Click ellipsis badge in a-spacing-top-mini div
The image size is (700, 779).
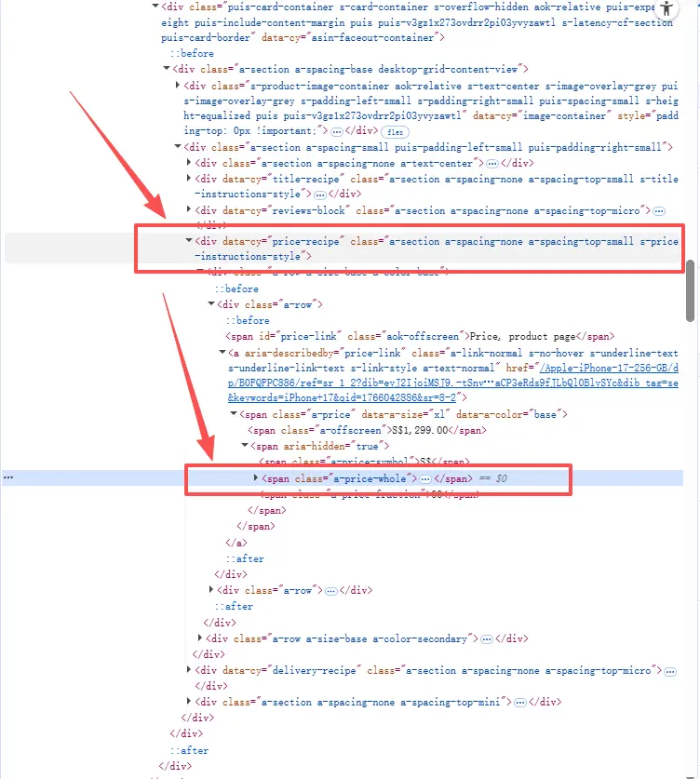[x=520, y=703]
